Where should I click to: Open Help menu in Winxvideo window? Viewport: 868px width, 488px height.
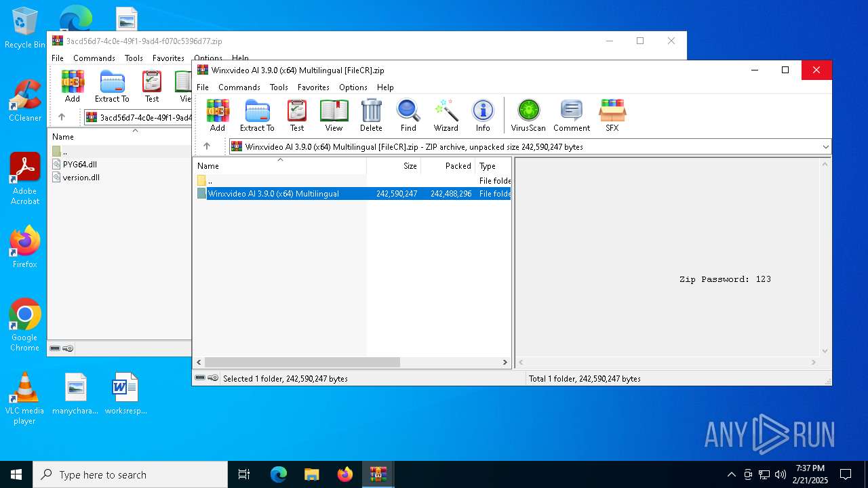[x=385, y=87]
